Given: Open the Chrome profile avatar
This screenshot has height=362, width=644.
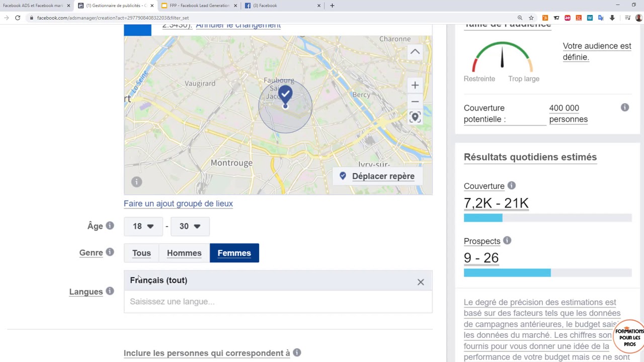Looking at the screenshot, I should point(638,18).
